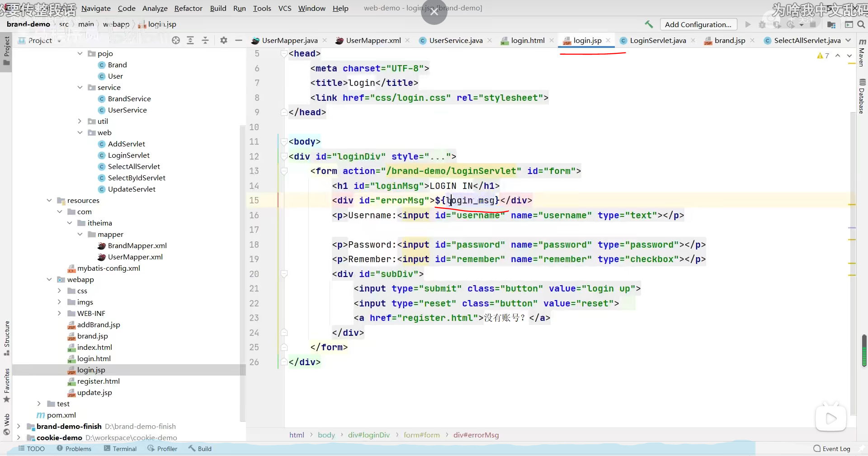Show hidden editor tabs dropdown
Viewport: 868px width, 456px height.
tap(848, 40)
